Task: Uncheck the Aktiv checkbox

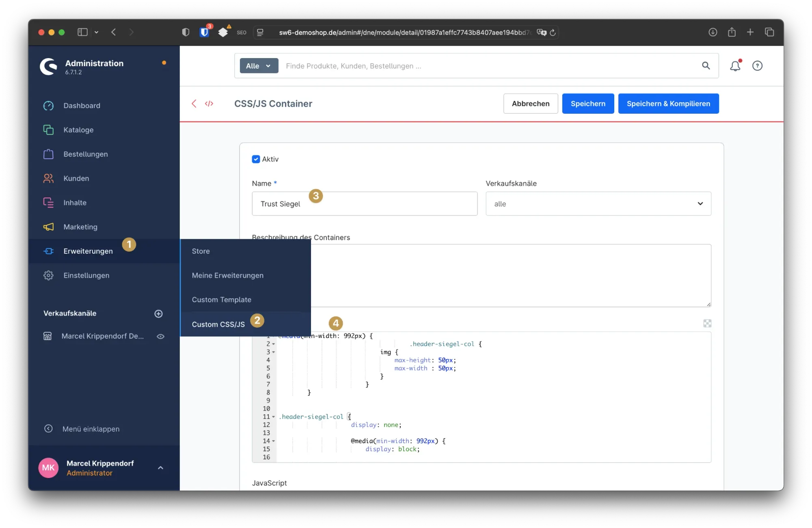Action: coord(256,159)
